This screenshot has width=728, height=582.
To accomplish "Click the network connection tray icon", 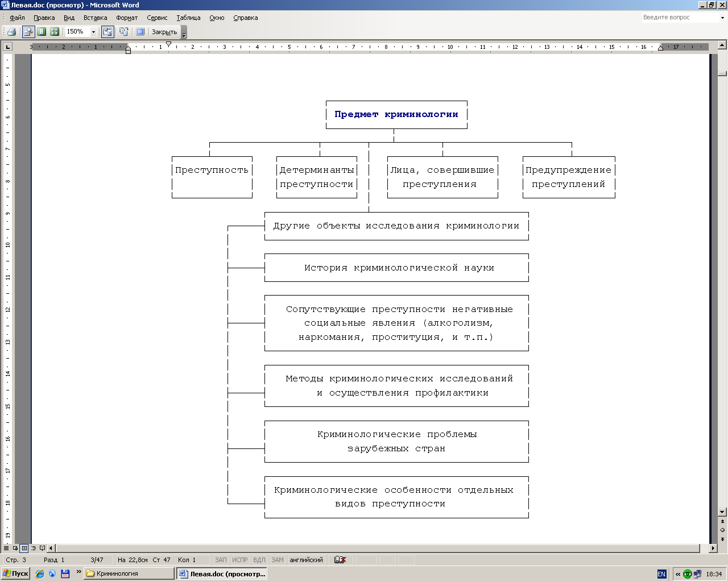I will coord(697,574).
